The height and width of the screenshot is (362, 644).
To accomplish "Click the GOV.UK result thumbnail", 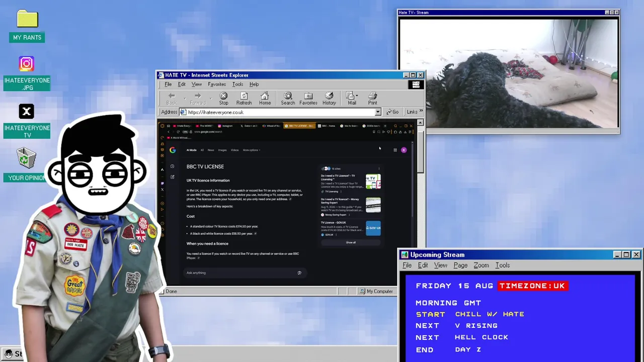I will point(373,228).
